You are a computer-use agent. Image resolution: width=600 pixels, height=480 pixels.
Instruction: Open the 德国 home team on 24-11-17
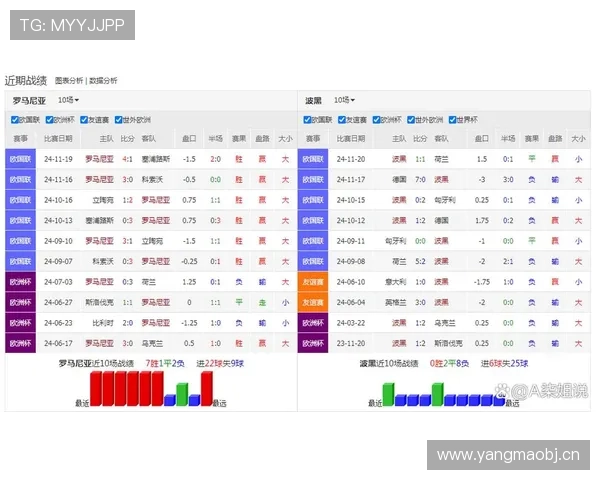pyautogui.click(x=399, y=180)
